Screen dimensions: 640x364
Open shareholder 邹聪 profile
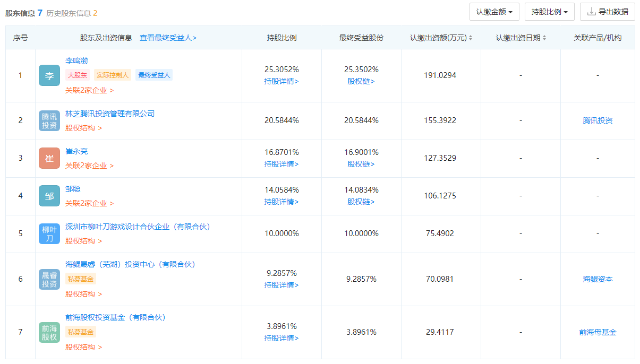tap(73, 189)
